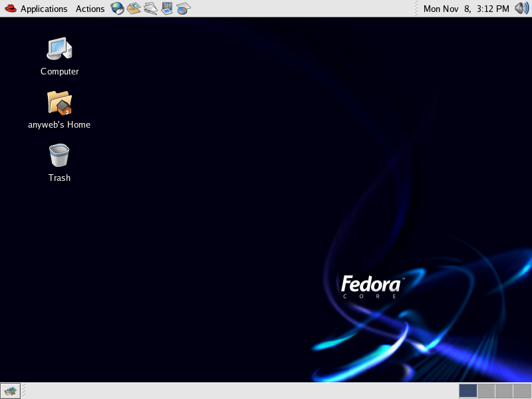Click the "Trash" label text
The height and width of the screenshot is (399, 532).
[59, 178]
